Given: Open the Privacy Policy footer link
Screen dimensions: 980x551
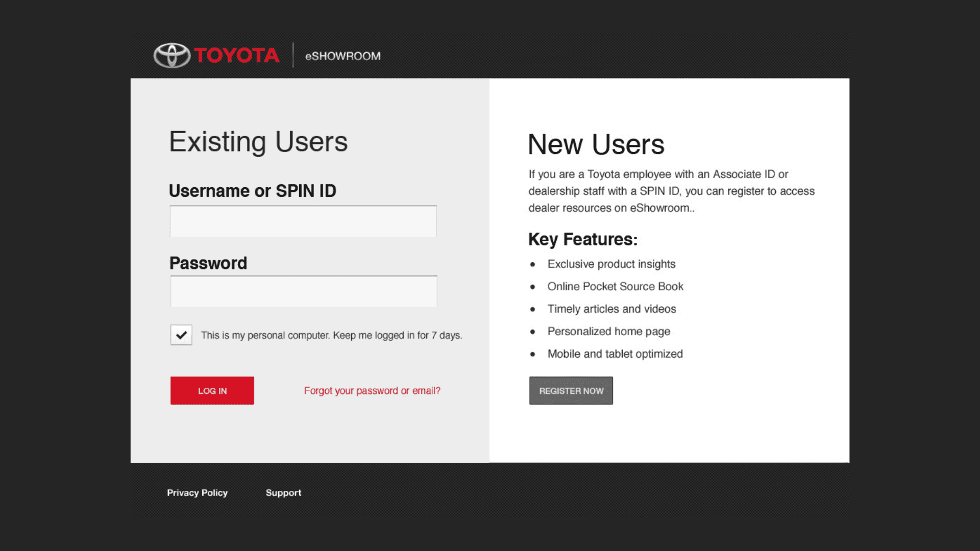Looking at the screenshot, I should pos(197,493).
